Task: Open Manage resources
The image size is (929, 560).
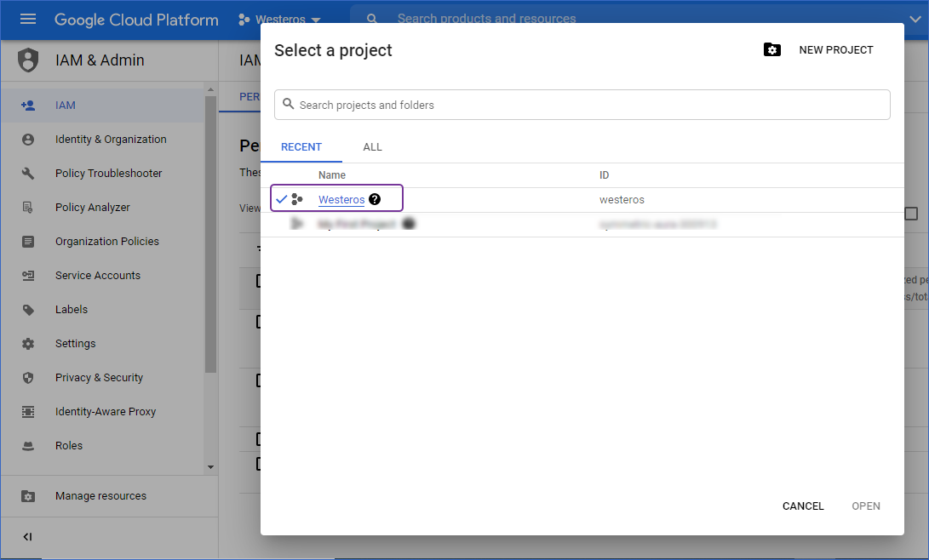Action: [100, 496]
